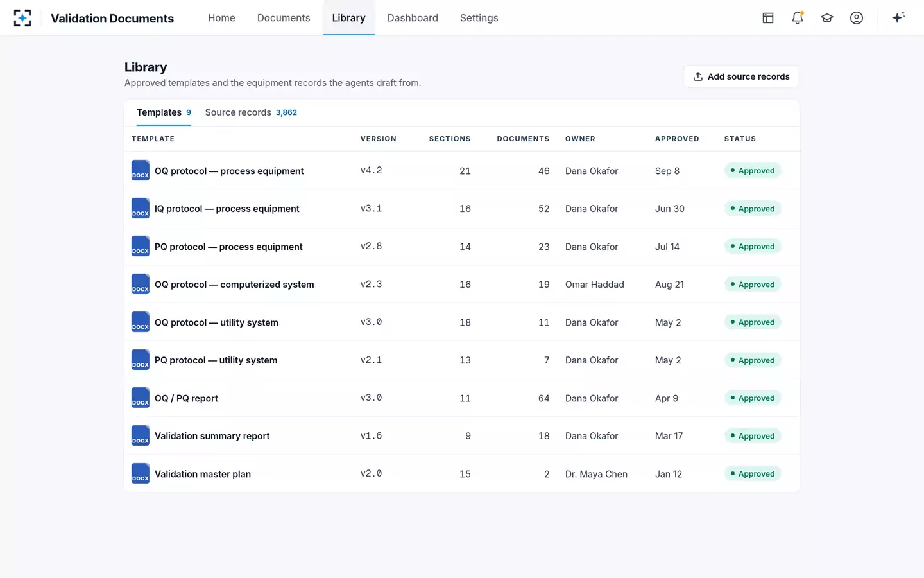Open the notifications bell
The height and width of the screenshot is (578, 924).
pos(798,18)
